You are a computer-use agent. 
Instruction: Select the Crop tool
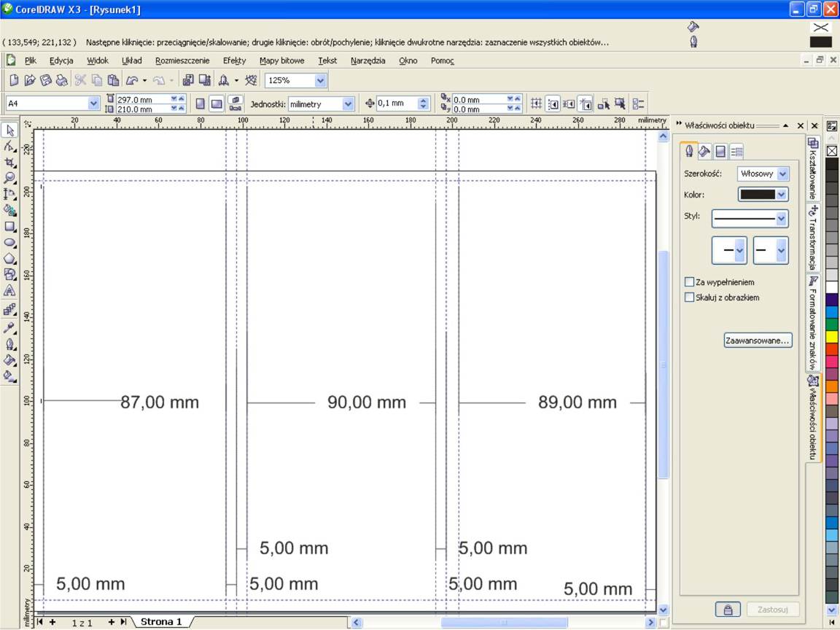pyautogui.click(x=10, y=162)
